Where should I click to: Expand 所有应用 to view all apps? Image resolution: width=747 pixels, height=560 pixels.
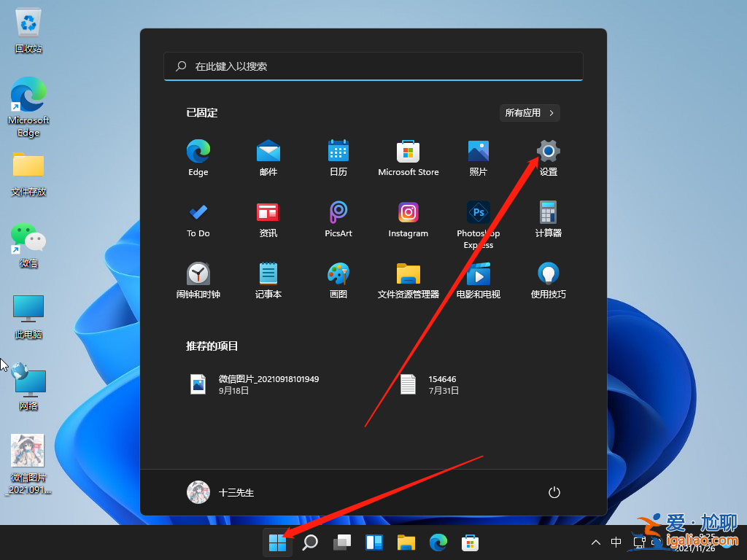528,112
